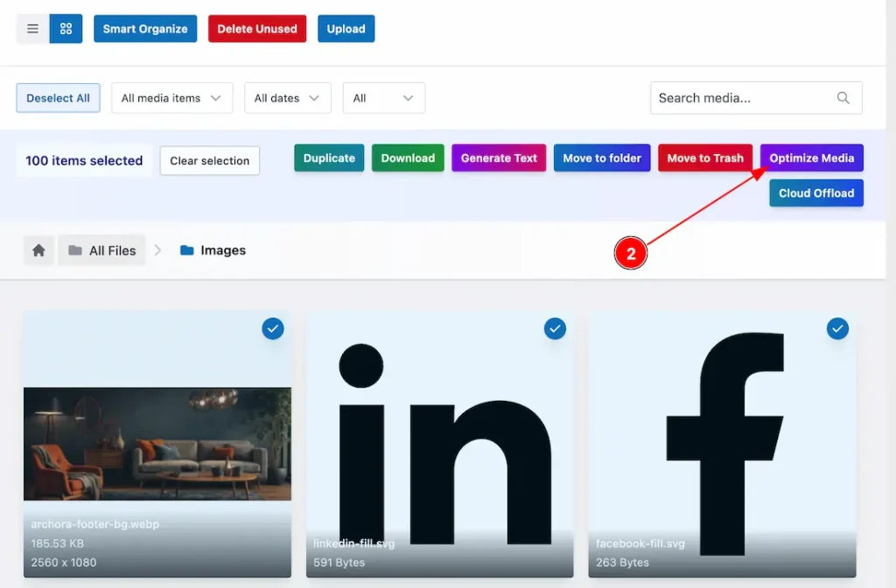Open the Images folder breadcrumb

click(213, 250)
